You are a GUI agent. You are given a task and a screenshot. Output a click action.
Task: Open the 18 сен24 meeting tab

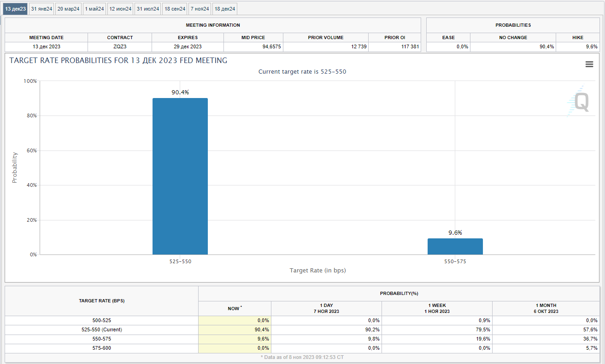175,9
